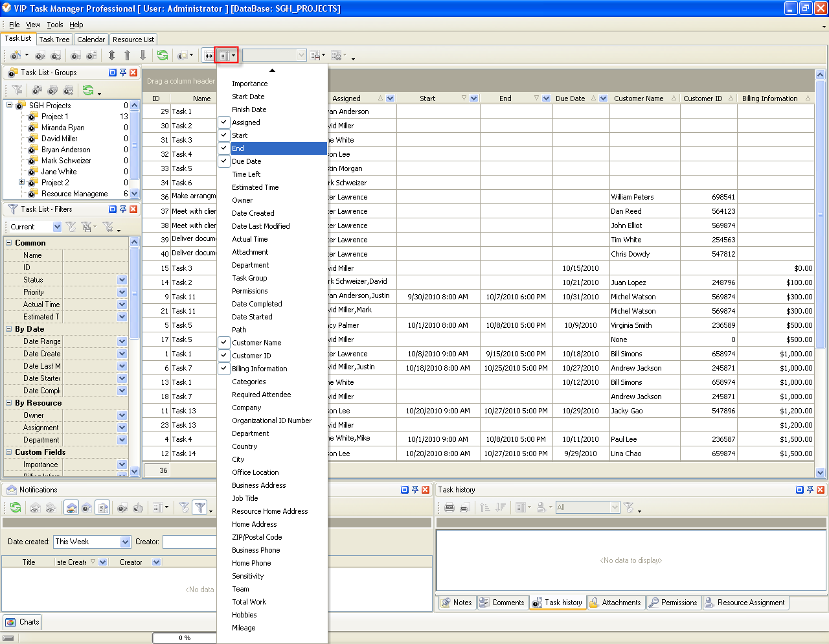
Task: Click the Creator input field in Notifications
Action: (189, 542)
